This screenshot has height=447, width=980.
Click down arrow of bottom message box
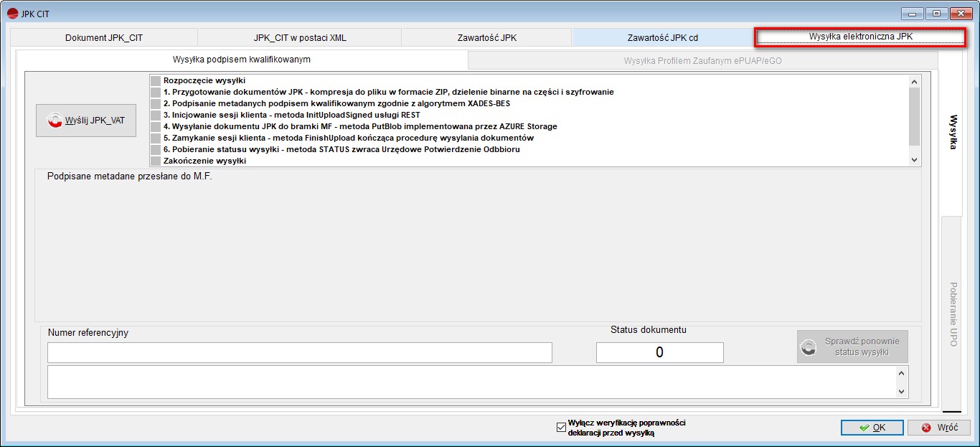tap(901, 391)
